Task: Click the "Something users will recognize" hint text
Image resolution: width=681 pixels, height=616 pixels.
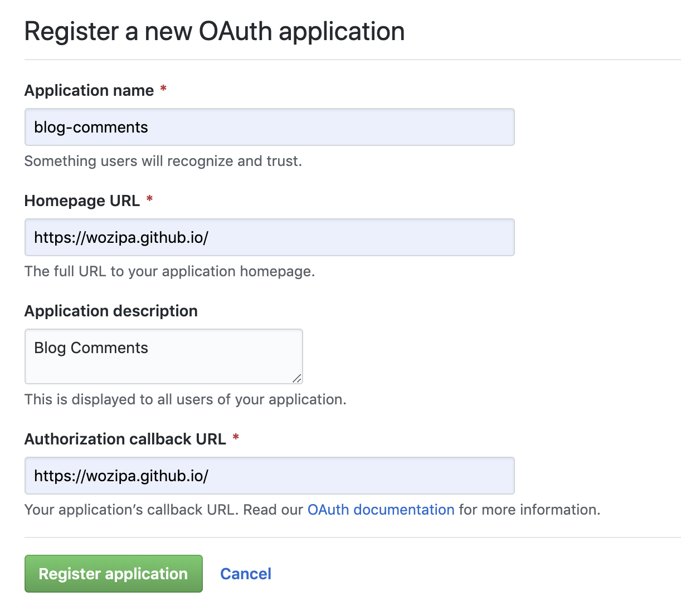Action: tap(163, 161)
